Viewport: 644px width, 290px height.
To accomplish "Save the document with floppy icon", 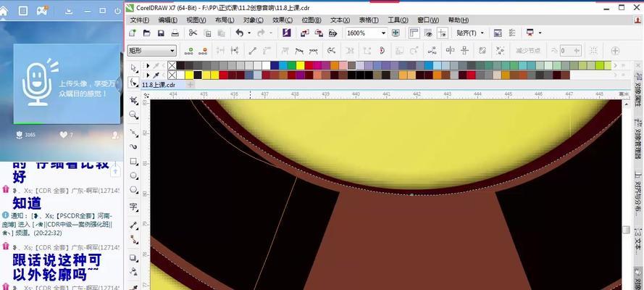I will pos(161,33).
